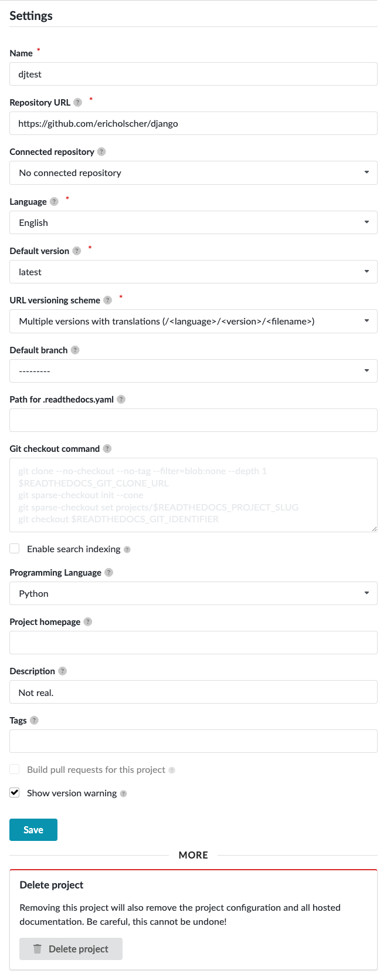Click the Default version help icon
Viewport: 387px width, 980px height.
point(77,251)
